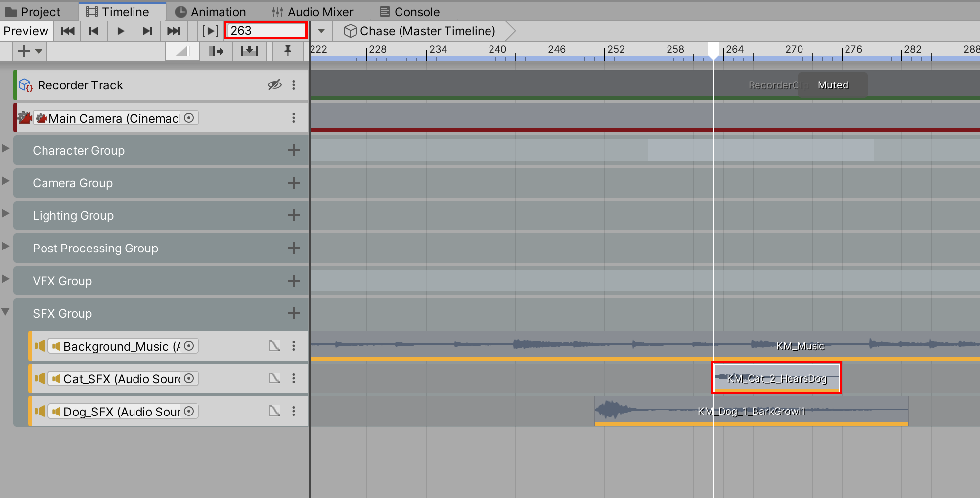Add track to SFX Group
The height and width of the screenshot is (498, 980).
tap(294, 313)
